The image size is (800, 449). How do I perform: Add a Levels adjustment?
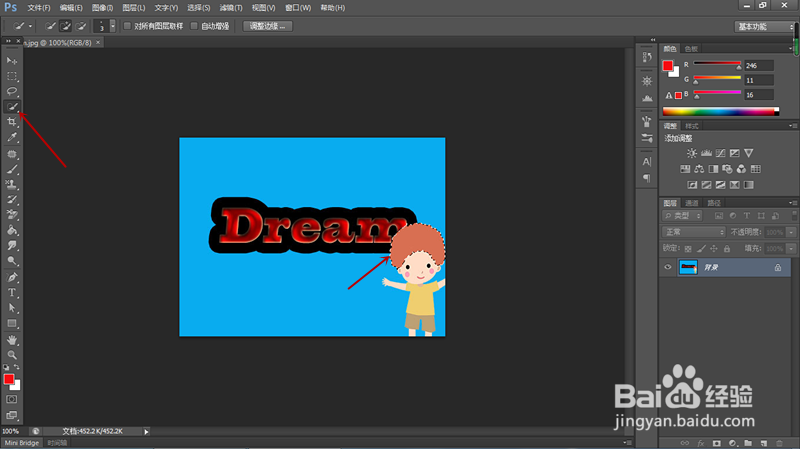pyautogui.click(x=706, y=153)
